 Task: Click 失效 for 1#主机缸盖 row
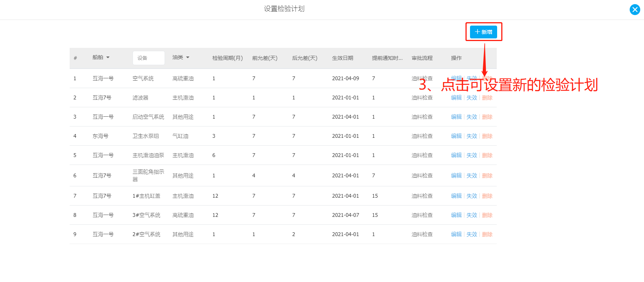[472, 196]
